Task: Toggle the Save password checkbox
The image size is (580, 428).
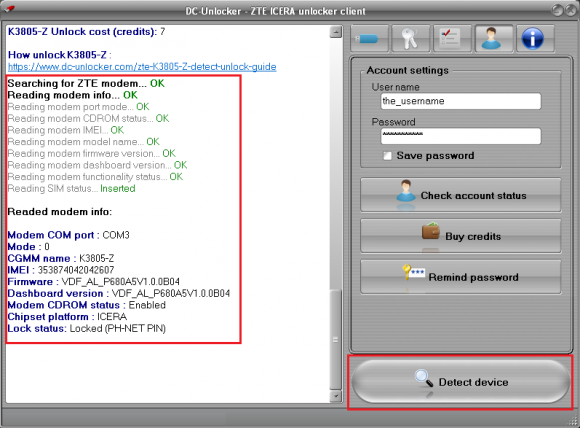Action: coord(387,156)
